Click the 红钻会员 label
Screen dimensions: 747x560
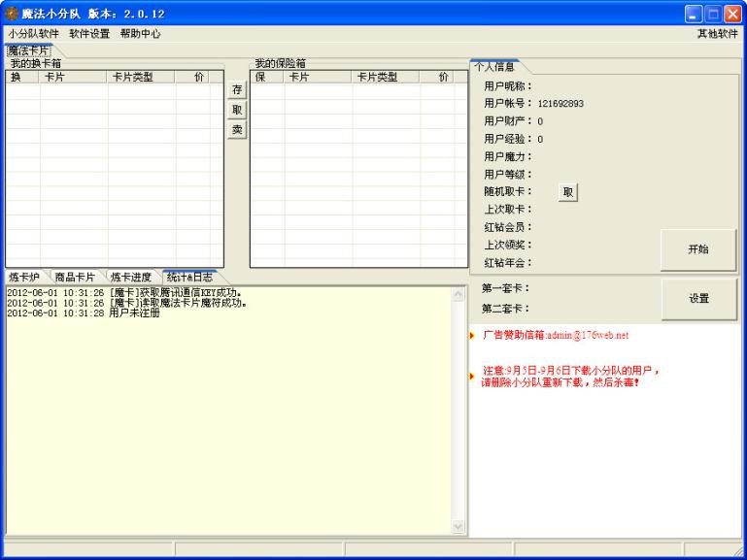click(x=508, y=227)
